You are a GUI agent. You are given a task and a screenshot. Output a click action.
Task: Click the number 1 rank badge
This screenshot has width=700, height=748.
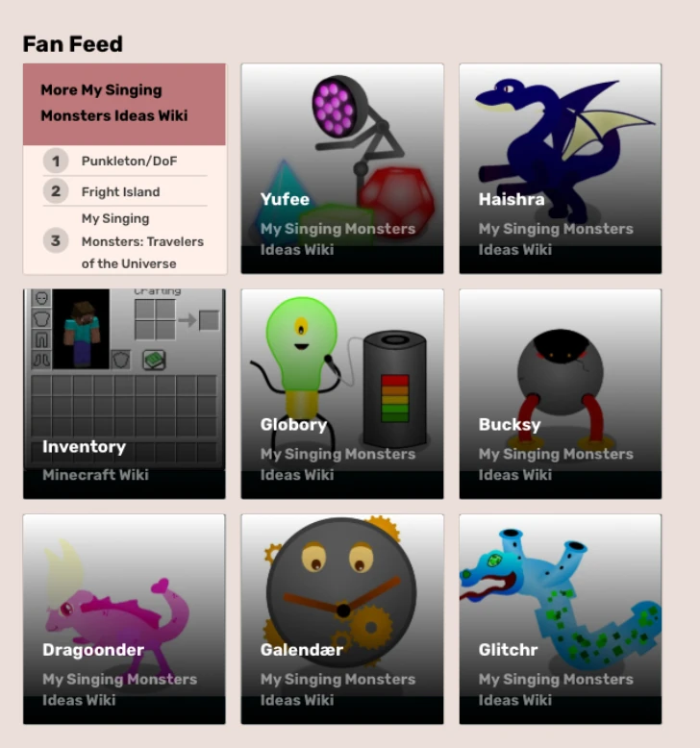[x=56, y=162]
